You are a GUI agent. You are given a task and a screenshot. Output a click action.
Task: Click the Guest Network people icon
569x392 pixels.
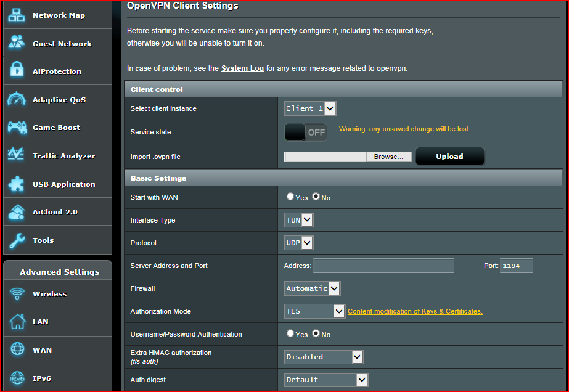(17, 42)
